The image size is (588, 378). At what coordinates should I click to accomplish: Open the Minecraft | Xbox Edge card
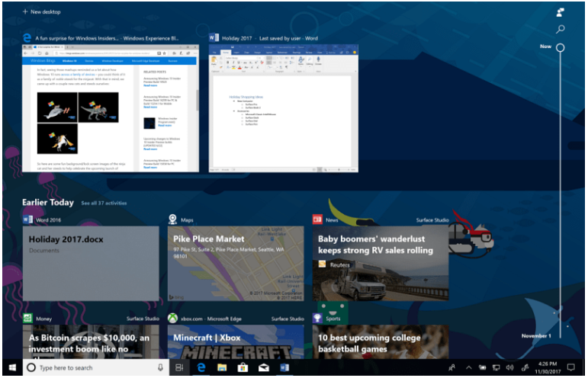click(236, 341)
